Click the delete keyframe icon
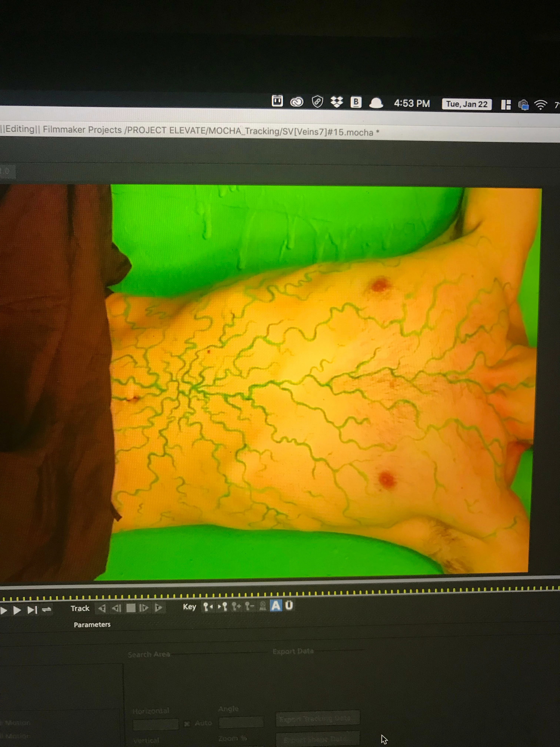The width and height of the screenshot is (560, 747). 249,607
